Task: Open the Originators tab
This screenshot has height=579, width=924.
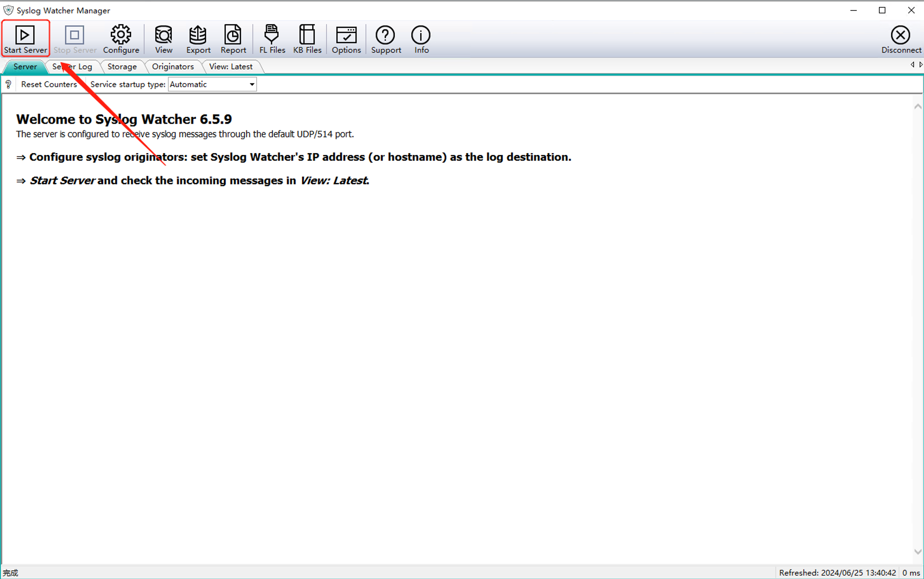Action: click(173, 67)
